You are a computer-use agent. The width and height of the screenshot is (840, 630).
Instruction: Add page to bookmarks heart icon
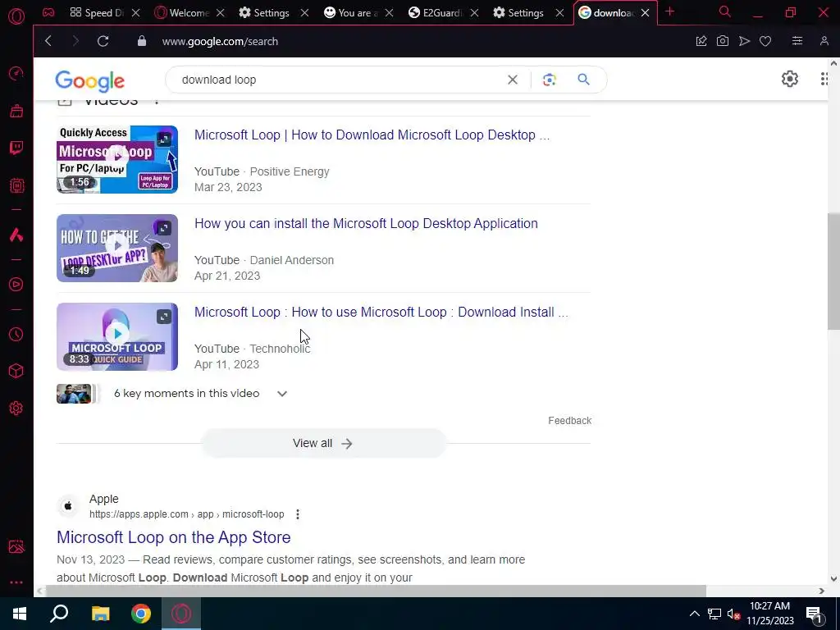coord(765,41)
